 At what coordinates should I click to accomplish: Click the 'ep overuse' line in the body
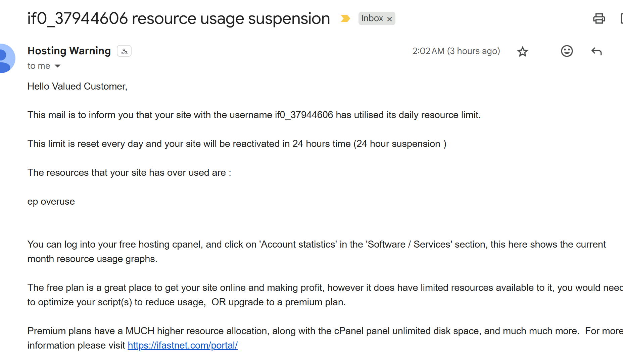[51, 201]
